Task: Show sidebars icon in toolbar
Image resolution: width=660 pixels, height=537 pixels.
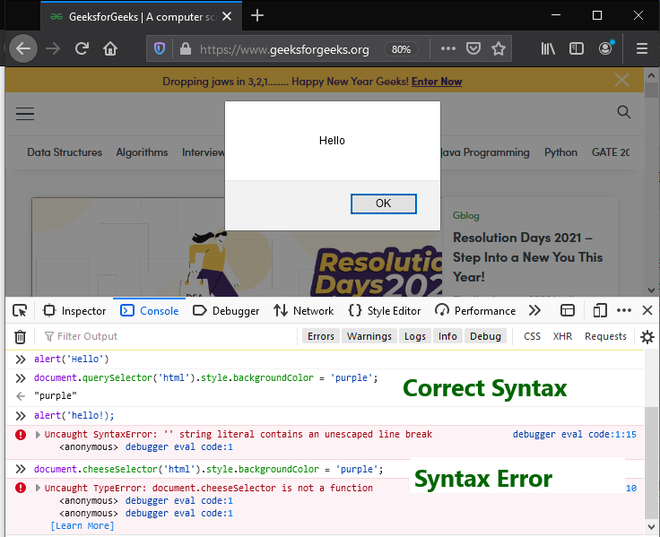Action: [576, 49]
